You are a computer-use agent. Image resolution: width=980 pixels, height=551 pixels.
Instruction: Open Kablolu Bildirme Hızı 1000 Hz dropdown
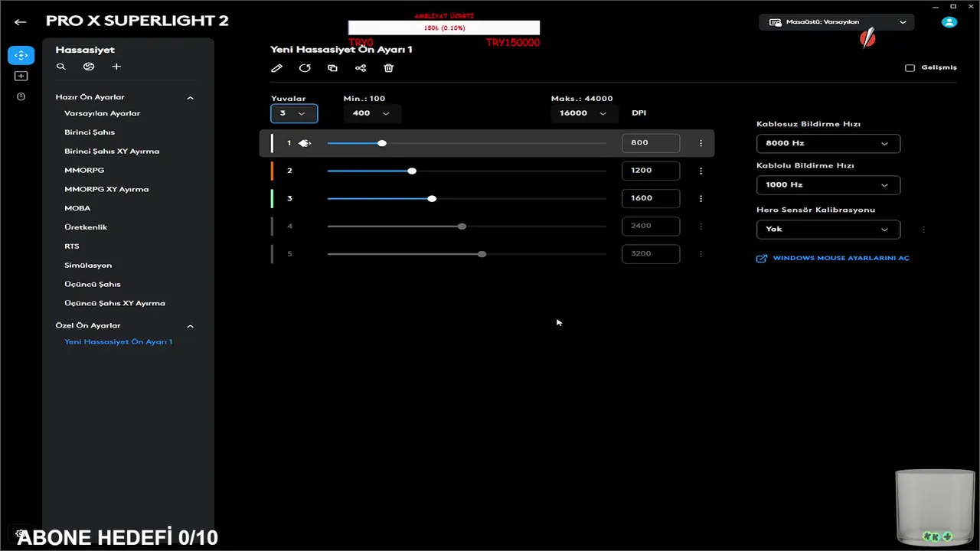pos(828,184)
